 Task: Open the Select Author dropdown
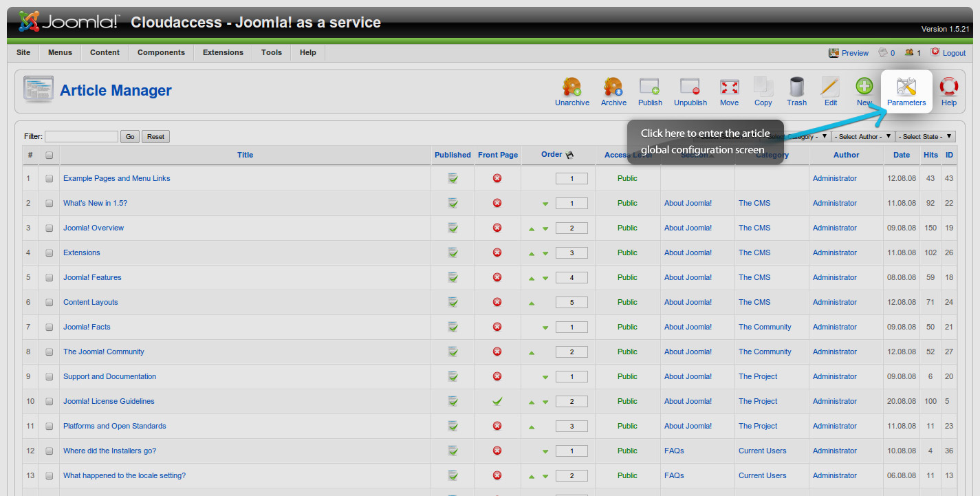(862, 137)
